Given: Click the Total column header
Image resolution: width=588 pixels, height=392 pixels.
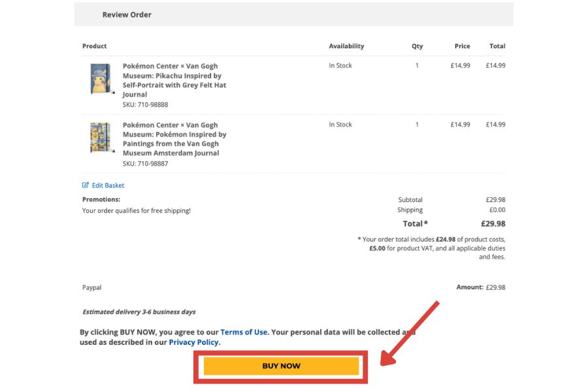Looking at the screenshot, I should (x=497, y=46).
